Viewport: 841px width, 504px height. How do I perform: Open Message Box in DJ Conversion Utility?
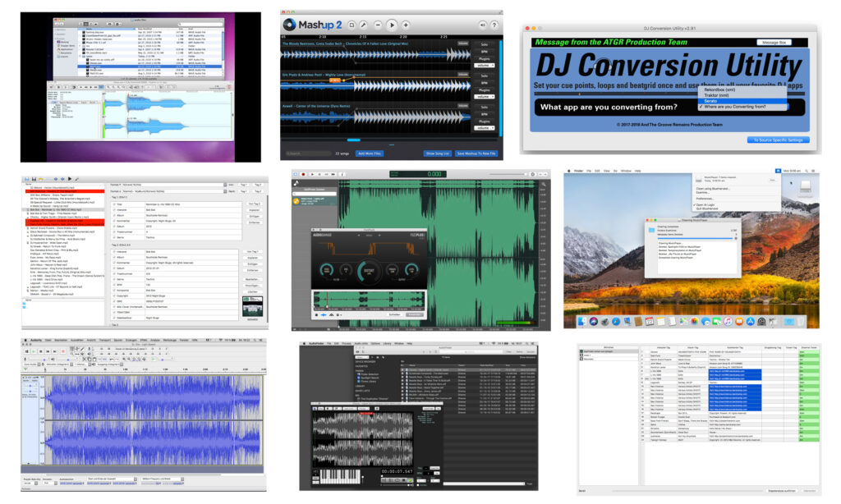coord(774,43)
